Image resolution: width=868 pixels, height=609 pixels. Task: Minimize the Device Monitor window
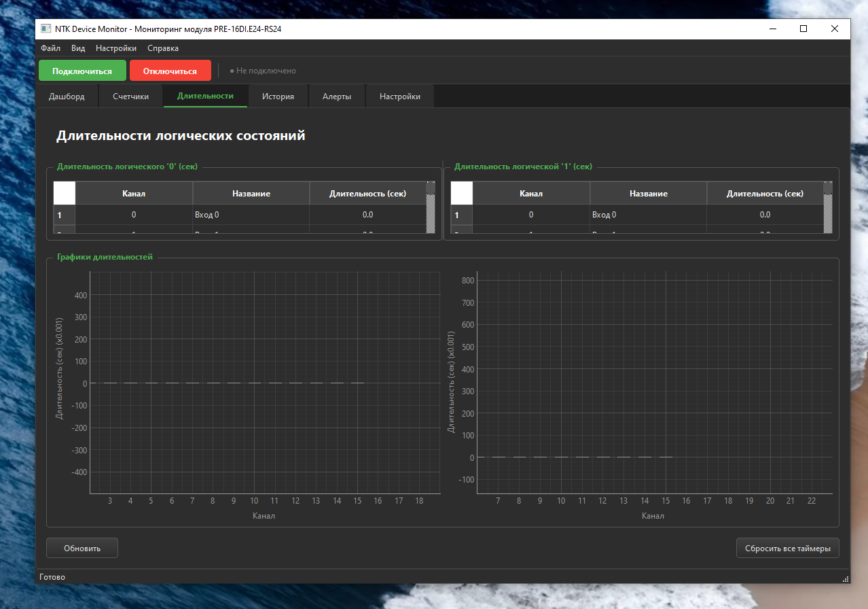(773, 29)
